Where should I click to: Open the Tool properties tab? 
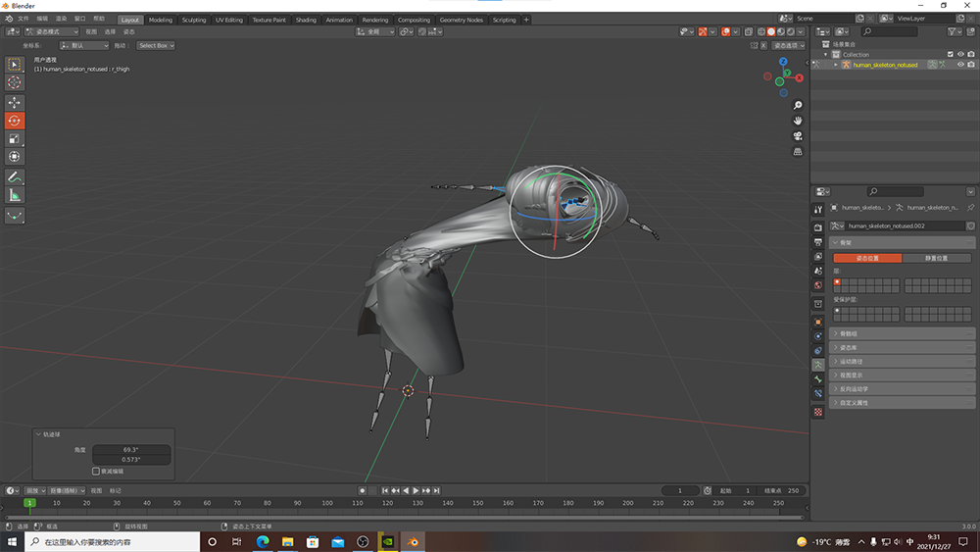(818, 210)
